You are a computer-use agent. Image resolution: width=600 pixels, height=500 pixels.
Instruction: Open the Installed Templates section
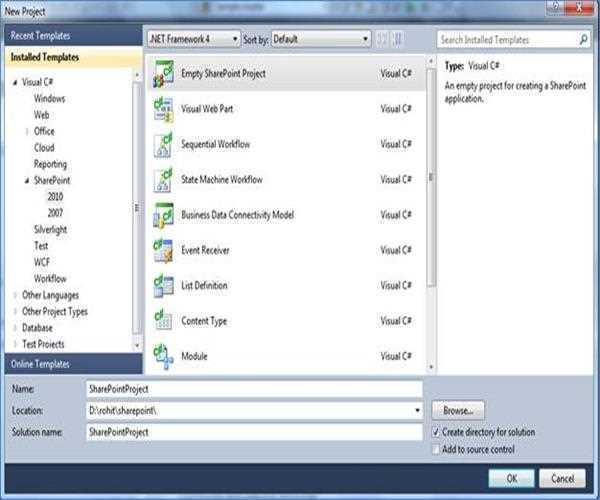73,57
